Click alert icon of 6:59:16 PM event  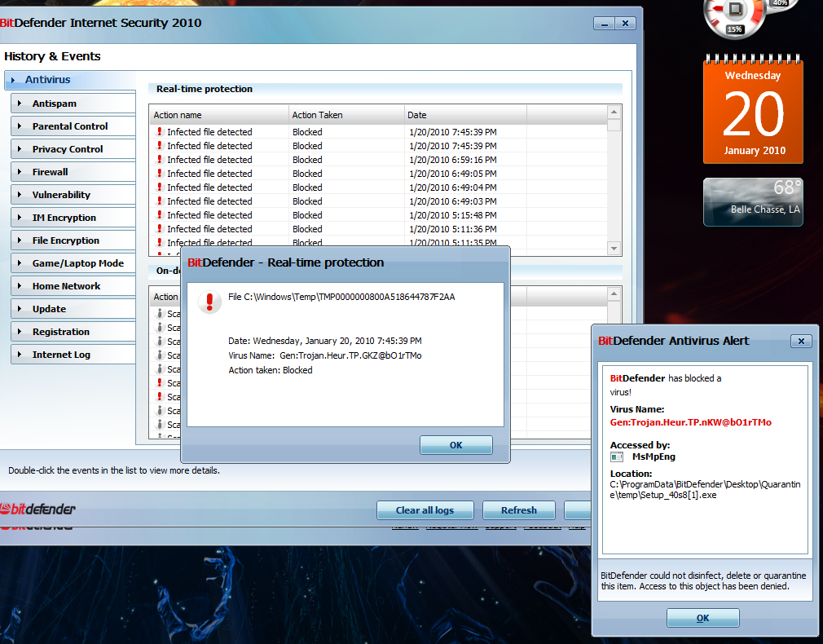click(x=160, y=159)
